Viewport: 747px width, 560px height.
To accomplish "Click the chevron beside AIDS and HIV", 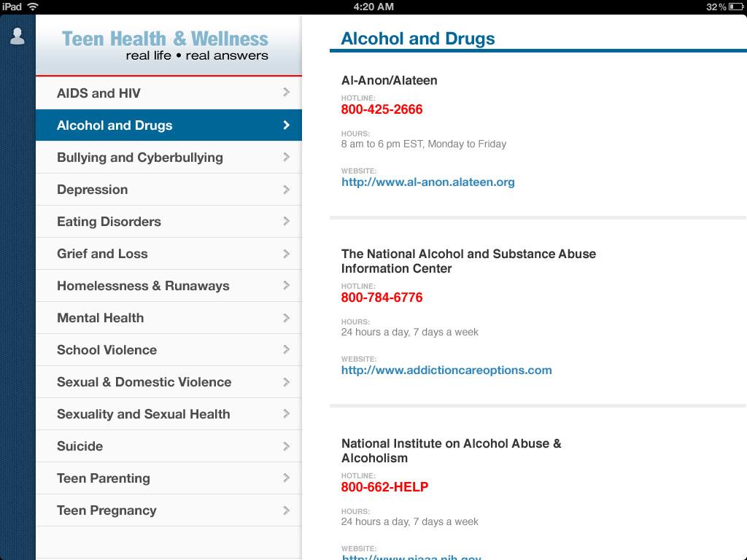I will [286, 93].
